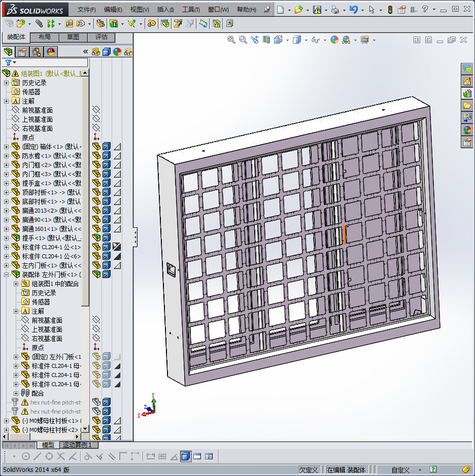Open the ConfigurationManager tab icon
Screen dimensions: 475x476
37,52
